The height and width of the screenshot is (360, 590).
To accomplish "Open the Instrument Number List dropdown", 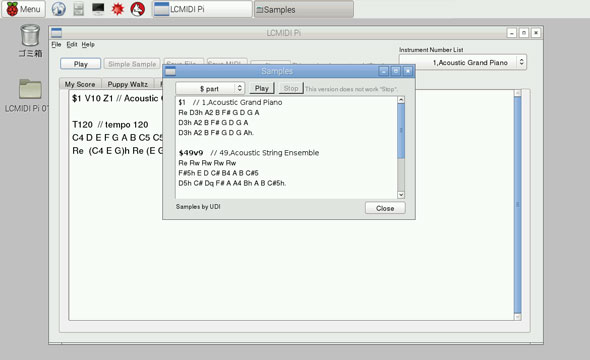I will pos(462,62).
